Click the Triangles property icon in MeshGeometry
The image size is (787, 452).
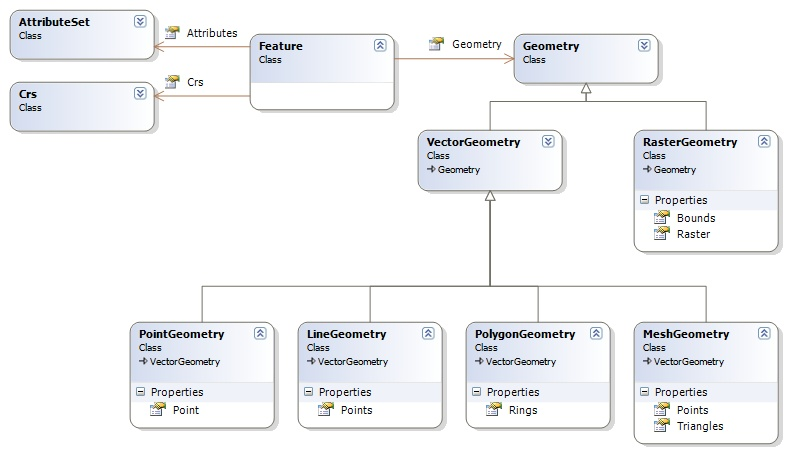661,426
